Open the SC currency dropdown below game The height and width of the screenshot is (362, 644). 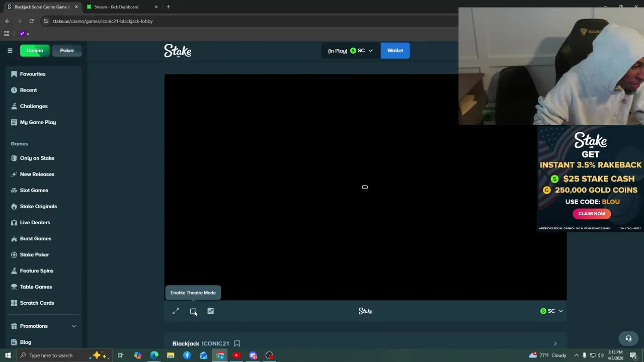(x=551, y=311)
